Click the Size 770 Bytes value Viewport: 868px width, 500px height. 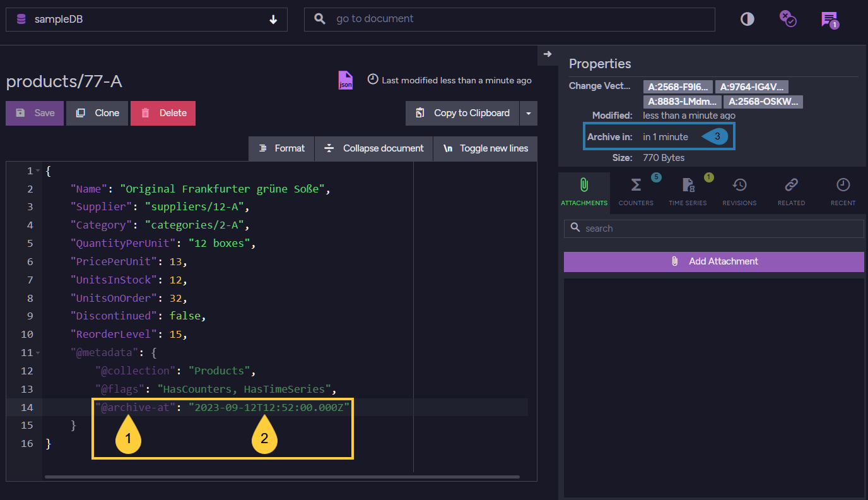[664, 158]
